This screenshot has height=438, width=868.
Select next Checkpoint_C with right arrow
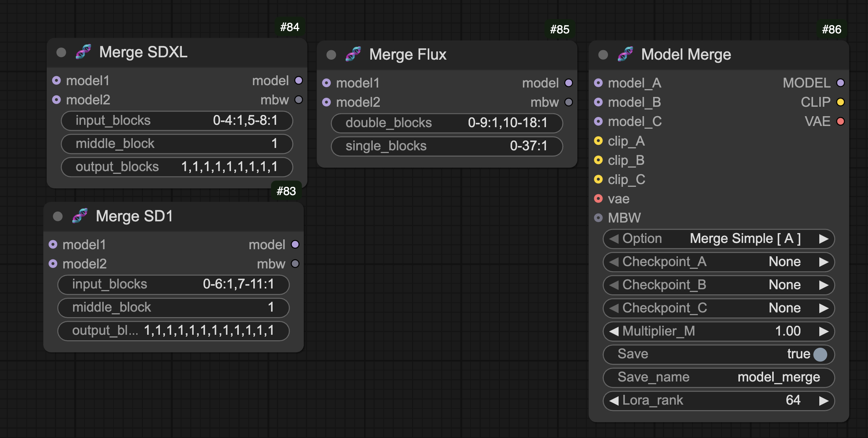[824, 308]
